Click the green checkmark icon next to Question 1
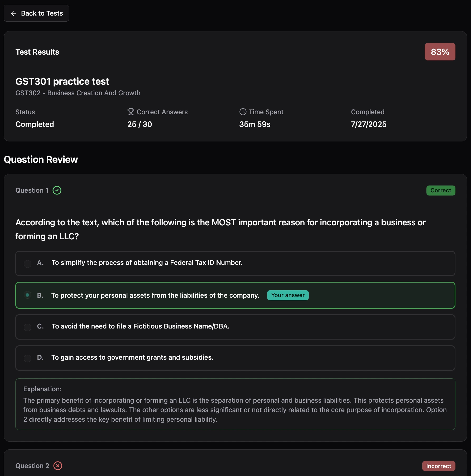This screenshot has width=471, height=476. pyautogui.click(x=57, y=190)
